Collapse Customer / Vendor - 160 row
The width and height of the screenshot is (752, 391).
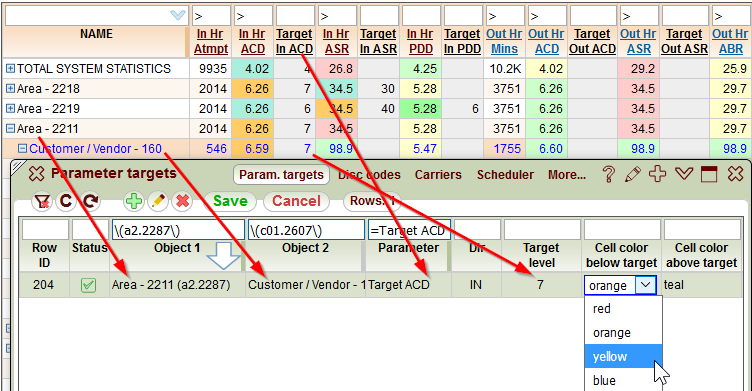coord(22,149)
